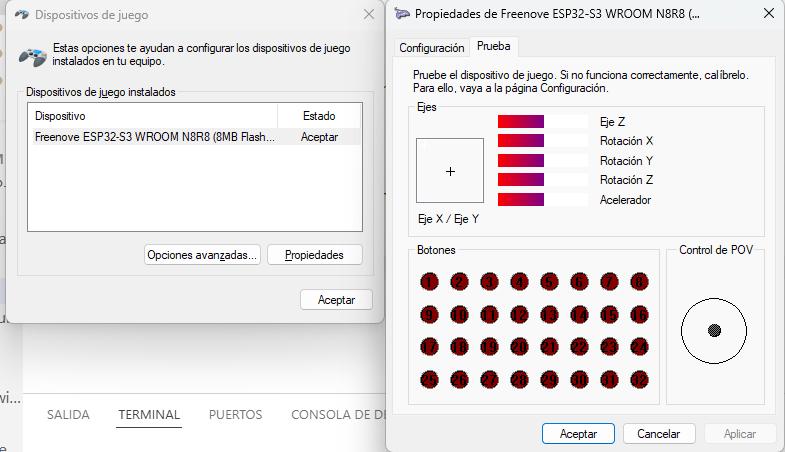Click button indicator 3 in Botones

pos(489,282)
